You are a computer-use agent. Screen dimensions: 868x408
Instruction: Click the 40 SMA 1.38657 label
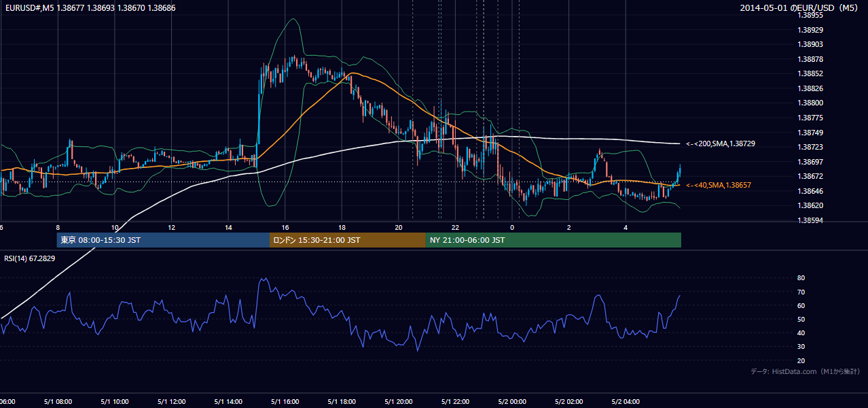719,185
